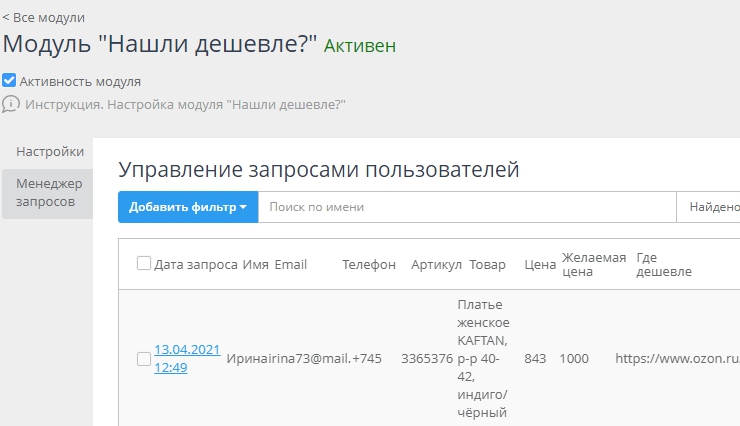Click the "Желаемая цена" column header
This screenshot has width=740, height=426.
pos(593,265)
